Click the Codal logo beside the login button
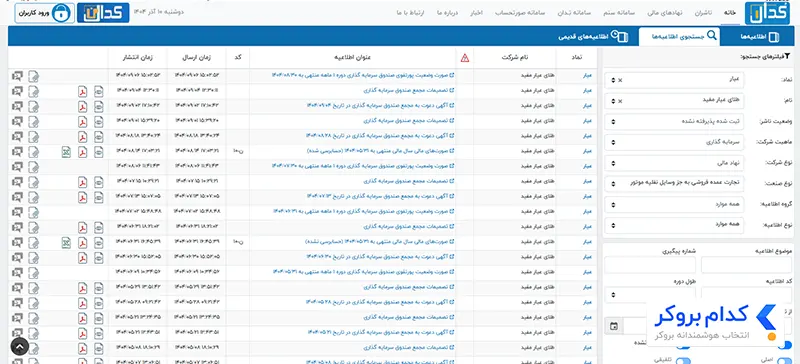800x364 pixels. coord(103,13)
